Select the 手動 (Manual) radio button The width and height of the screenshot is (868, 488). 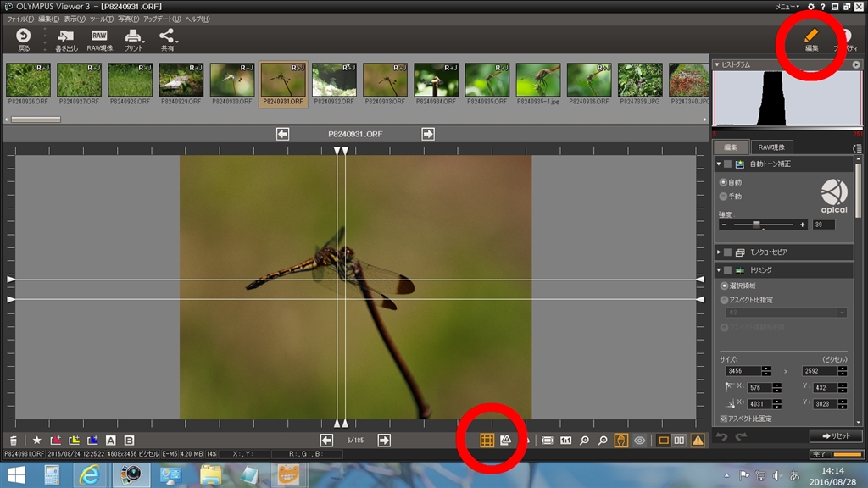(723, 197)
